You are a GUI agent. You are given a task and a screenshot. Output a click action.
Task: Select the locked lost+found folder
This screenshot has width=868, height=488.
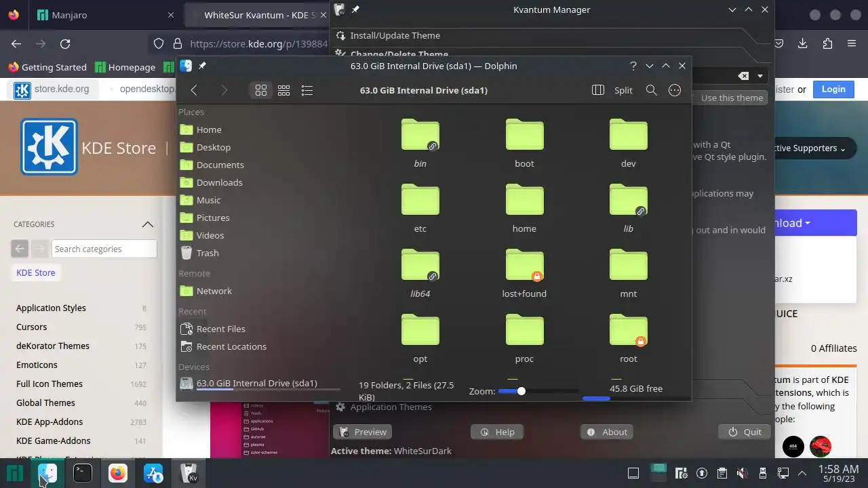click(524, 265)
